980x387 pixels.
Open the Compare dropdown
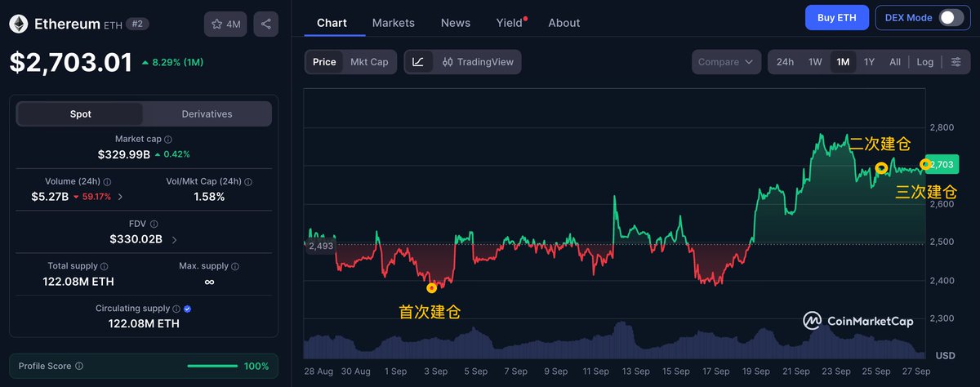coord(726,62)
